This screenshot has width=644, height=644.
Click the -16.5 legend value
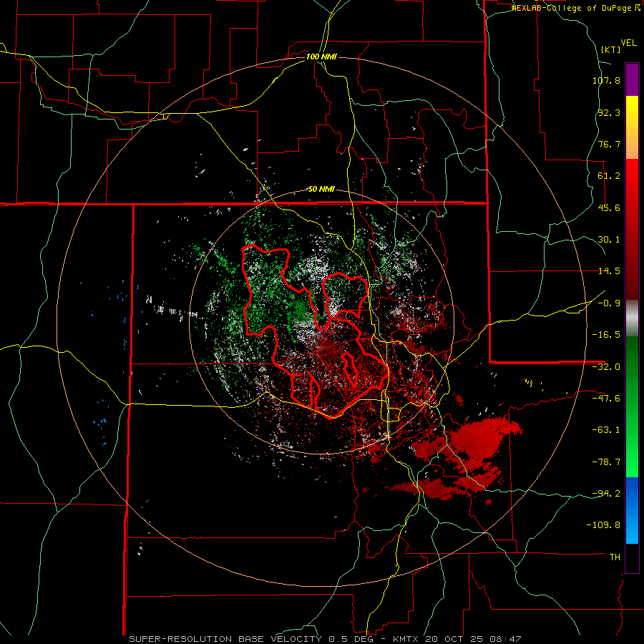pyautogui.click(x=606, y=335)
